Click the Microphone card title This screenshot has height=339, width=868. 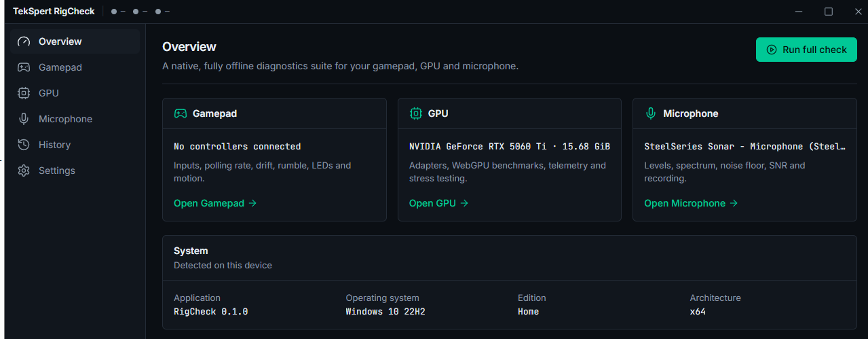(x=690, y=113)
